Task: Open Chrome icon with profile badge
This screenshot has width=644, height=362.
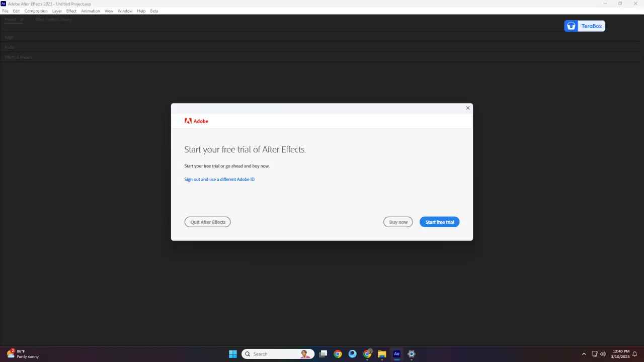Action: coord(368,354)
